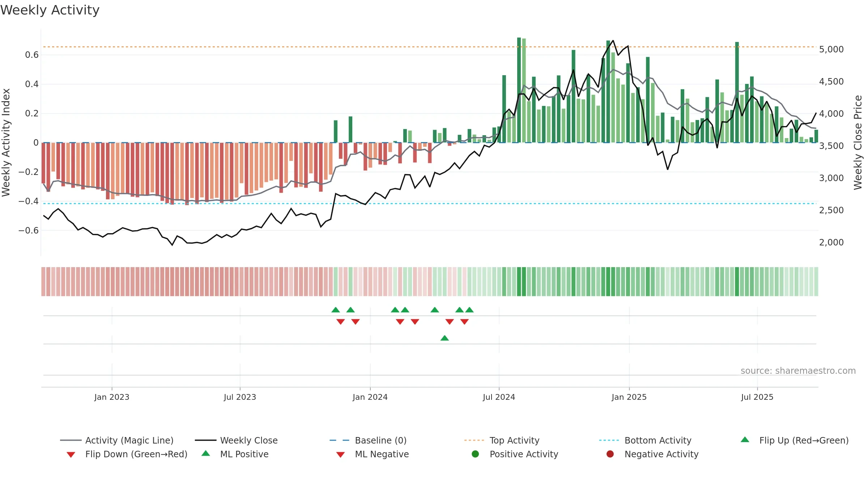Click the 3,000 price axis tick
Screen dimensions: 868x488
(x=831, y=178)
